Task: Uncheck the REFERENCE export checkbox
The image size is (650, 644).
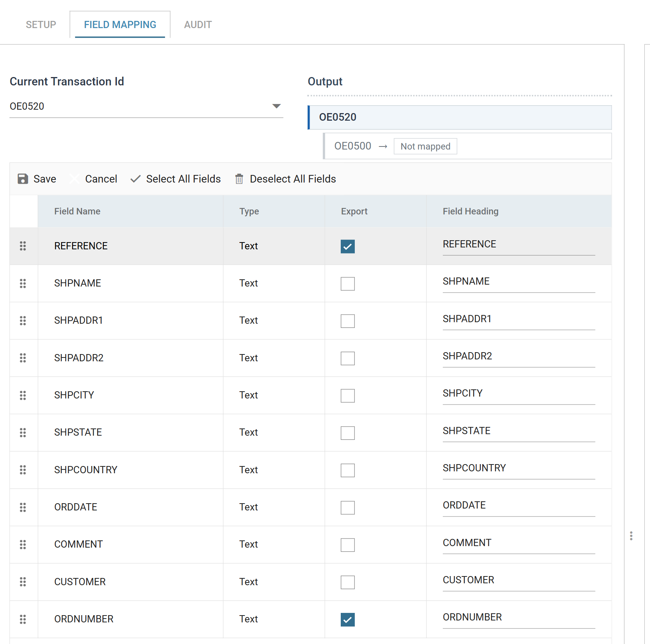Action: click(x=348, y=246)
